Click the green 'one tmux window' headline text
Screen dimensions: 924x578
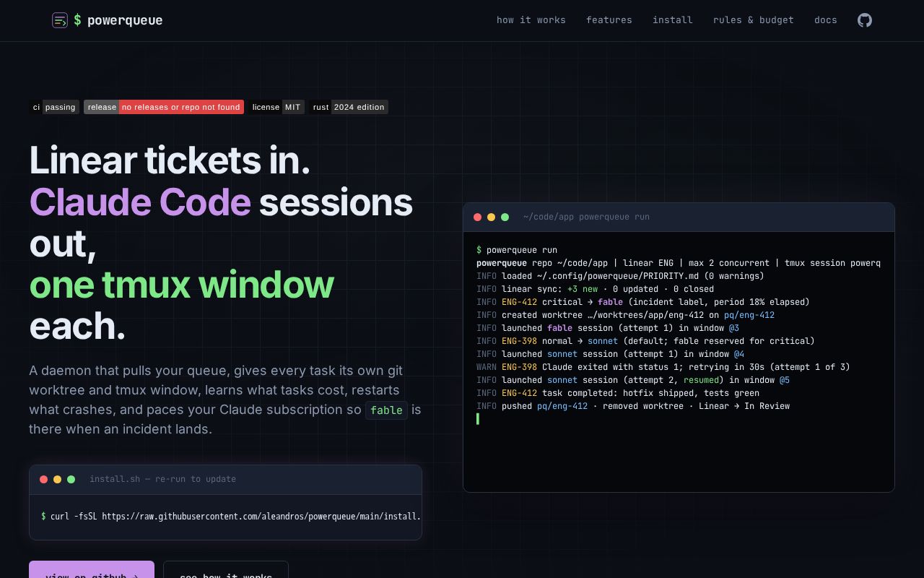click(181, 285)
